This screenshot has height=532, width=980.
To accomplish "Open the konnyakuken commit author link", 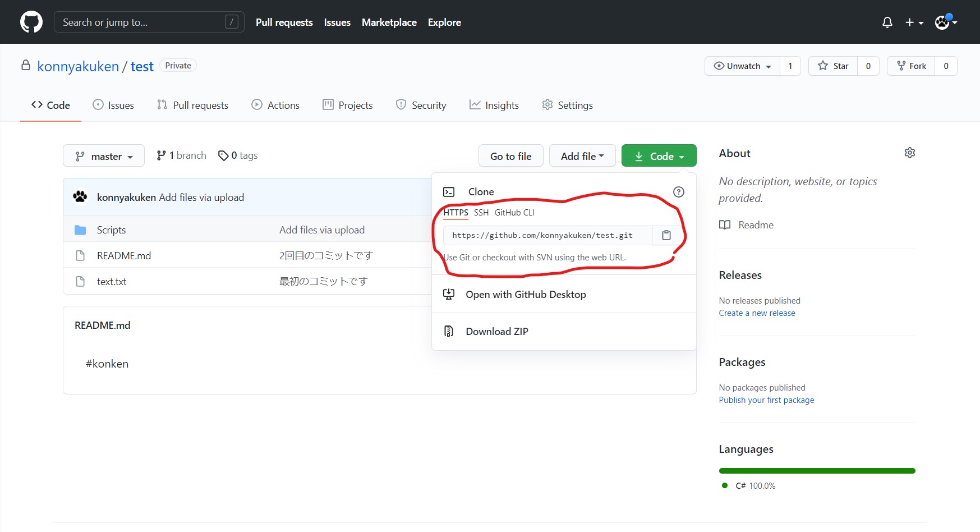I will [x=126, y=198].
